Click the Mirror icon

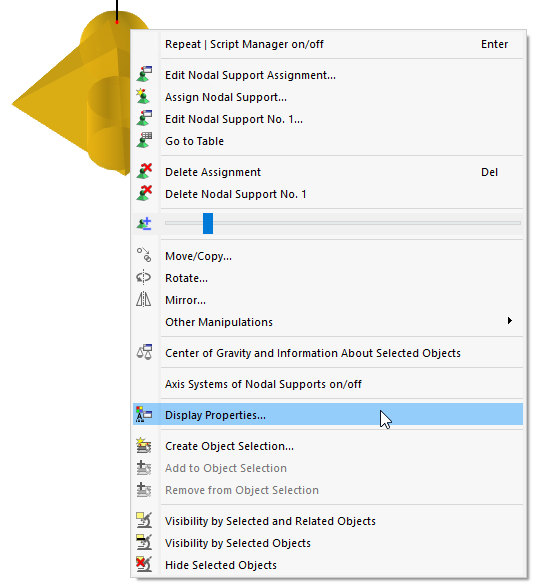[x=143, y=300]
